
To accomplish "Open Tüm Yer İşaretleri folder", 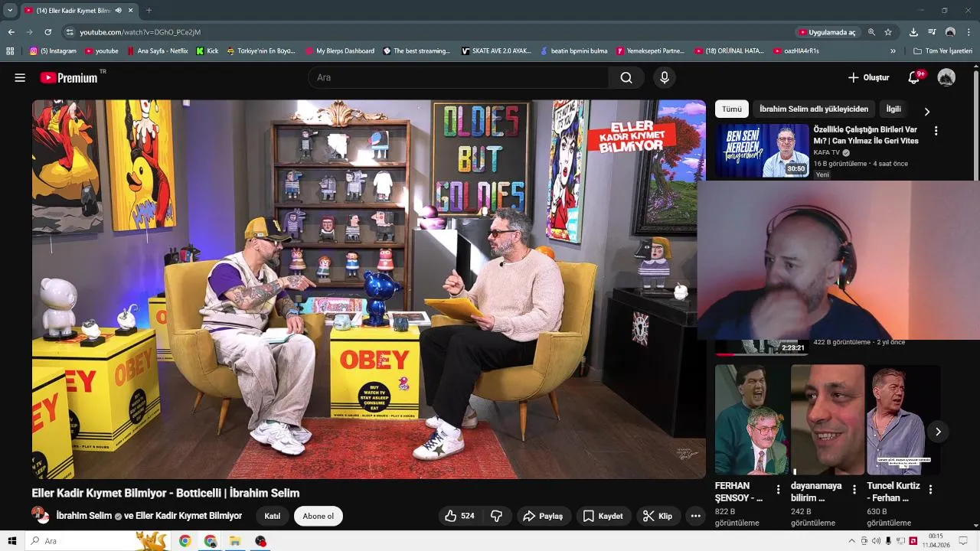I will pyautogui.click(x=942, y=51).
